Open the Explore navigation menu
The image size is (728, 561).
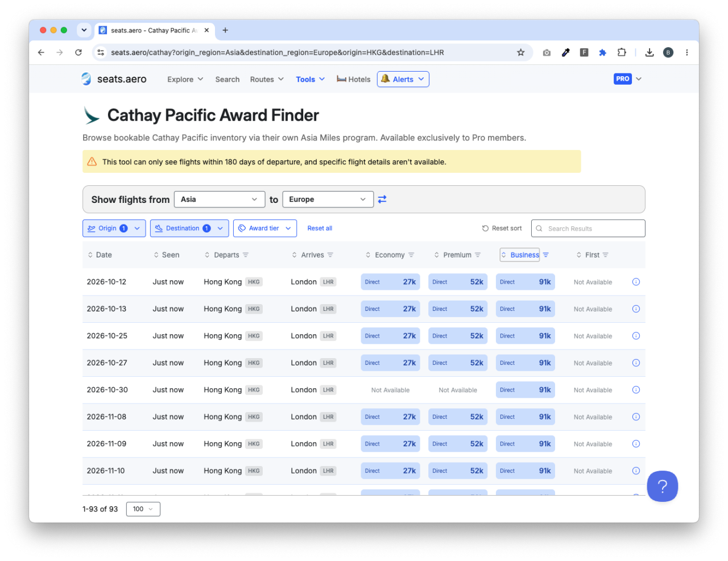(185, 80)
